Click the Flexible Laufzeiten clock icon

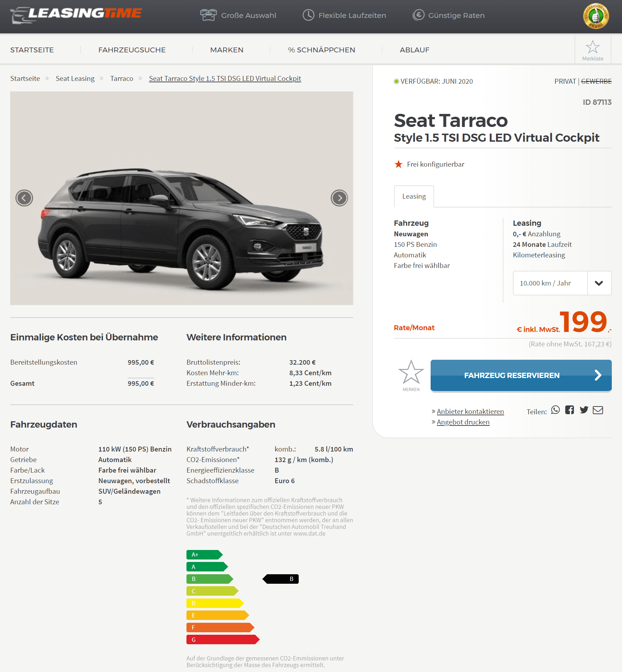pyautogui.click(x=309, y=15)
